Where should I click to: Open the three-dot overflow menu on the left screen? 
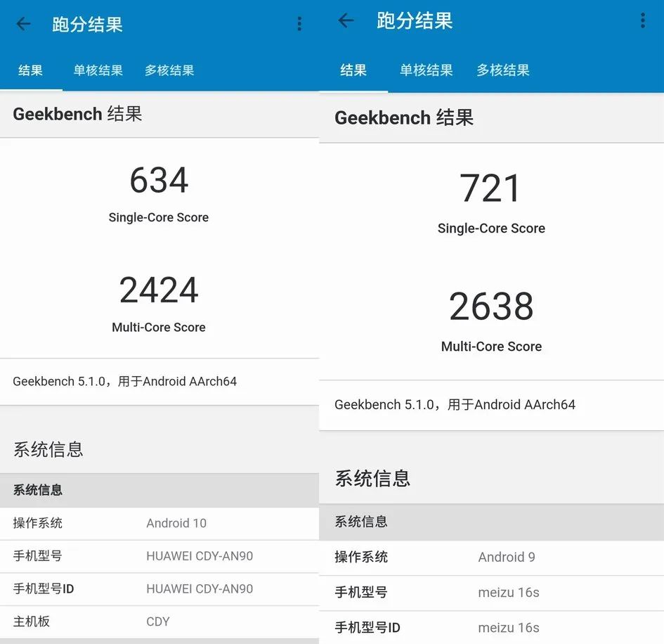[299, 24]
